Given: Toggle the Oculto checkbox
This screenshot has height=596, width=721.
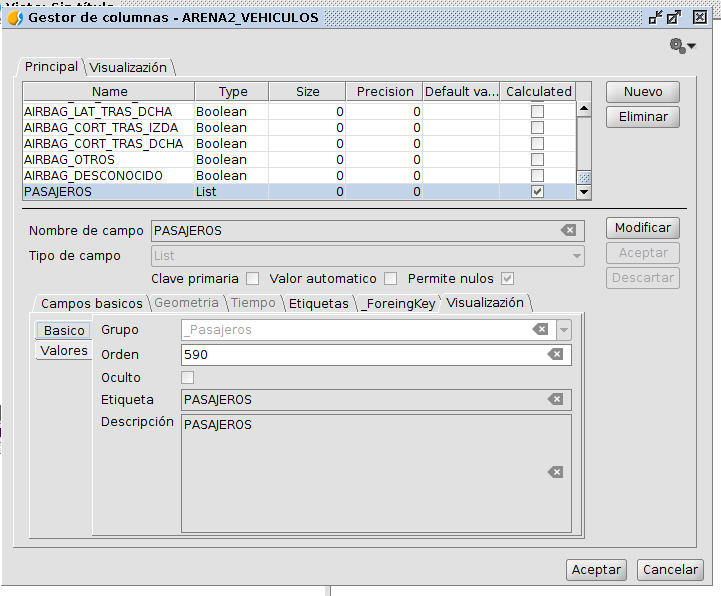Looking at the screenshot, I should [187, 378].
